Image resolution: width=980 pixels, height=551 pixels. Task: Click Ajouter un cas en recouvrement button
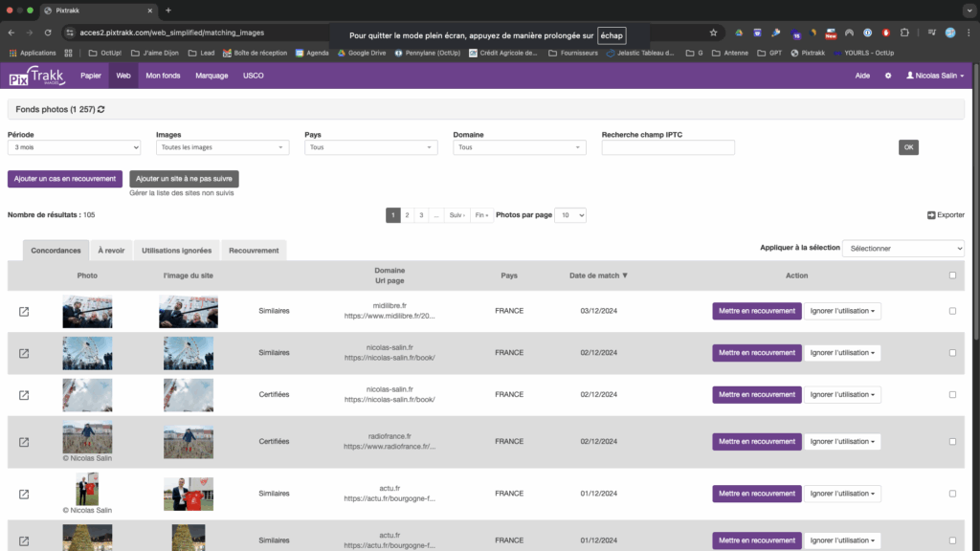click(x=65, y=179)
